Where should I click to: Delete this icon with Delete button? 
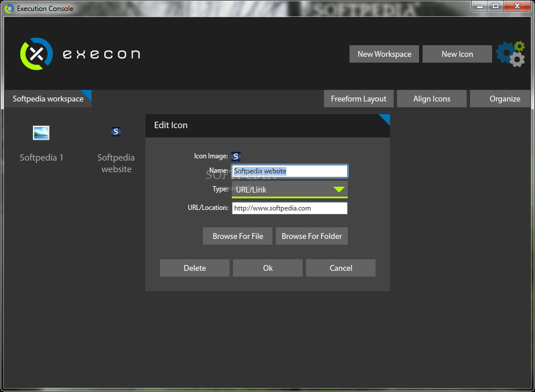(195, 268)
